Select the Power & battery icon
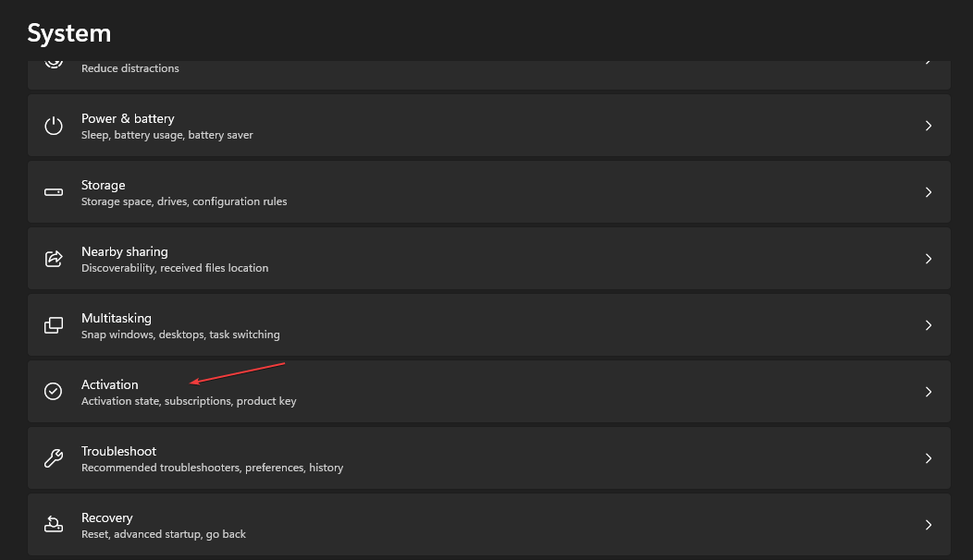Viewport: 973px width, 560px height. point(53,125)
